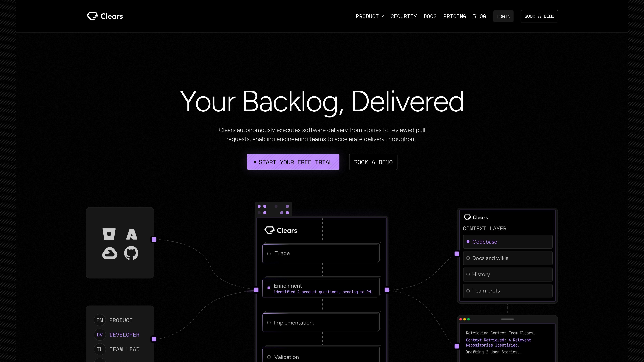Viewport: 644px width, 362px height.
Task: Click the GitHub octocat icon
Action: click(131, 253)
